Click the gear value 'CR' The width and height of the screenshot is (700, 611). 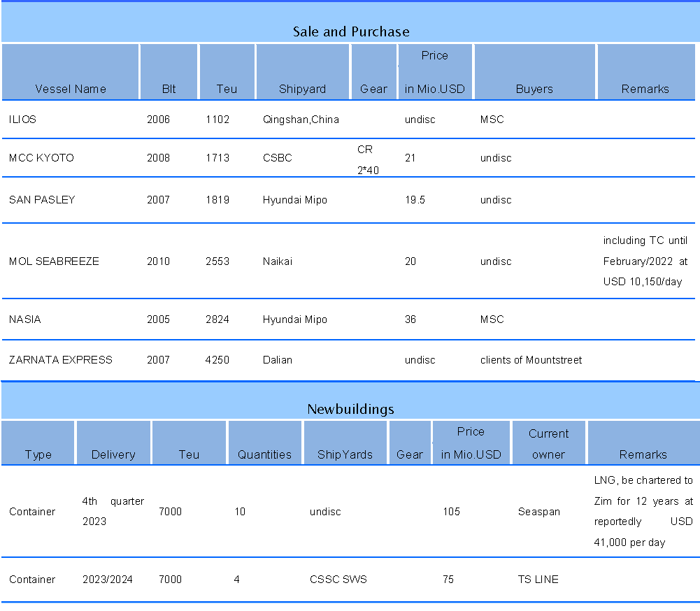(365, 150)
